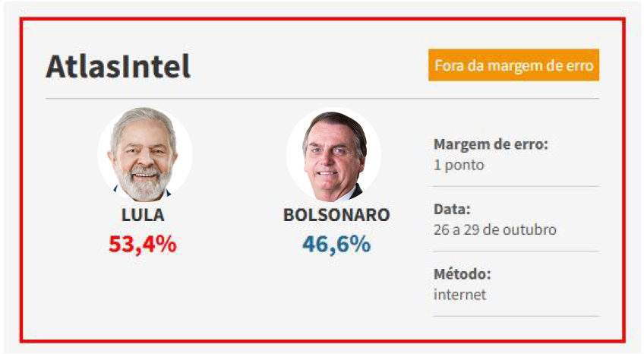The height and width of the screenshot is (354, 644).
Task: Click the 'Margem de erro:' label
Action: pos(491,144)
